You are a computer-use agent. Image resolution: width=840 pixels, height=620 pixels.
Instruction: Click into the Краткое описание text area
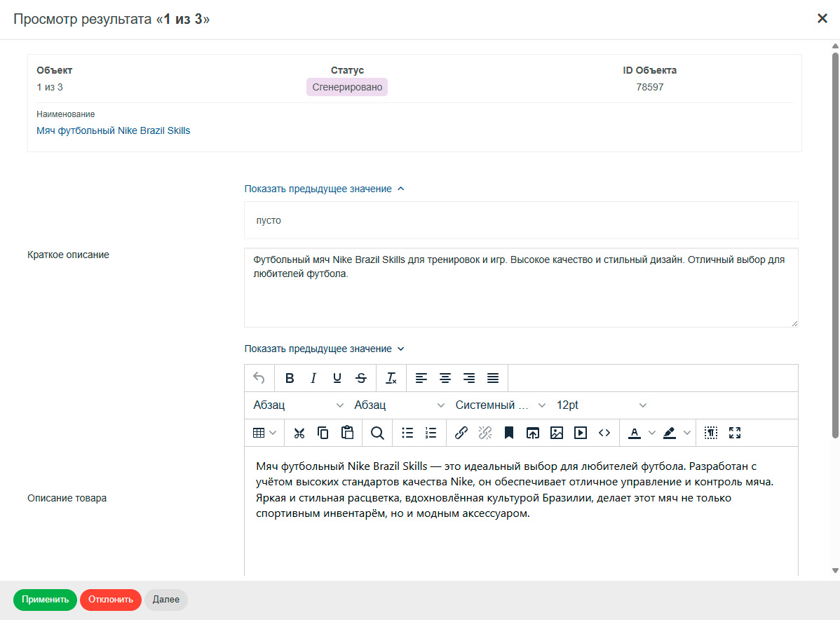point(521,288)
